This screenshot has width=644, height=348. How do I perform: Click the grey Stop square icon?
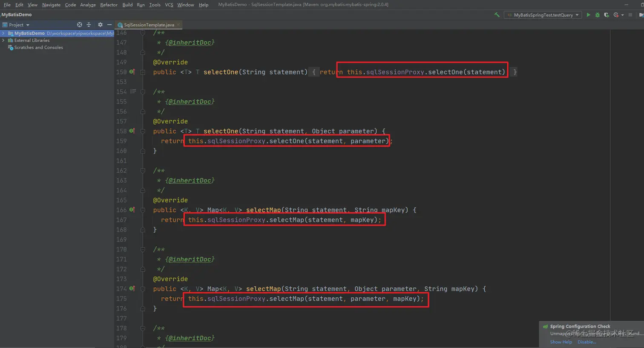pos(630,15)
